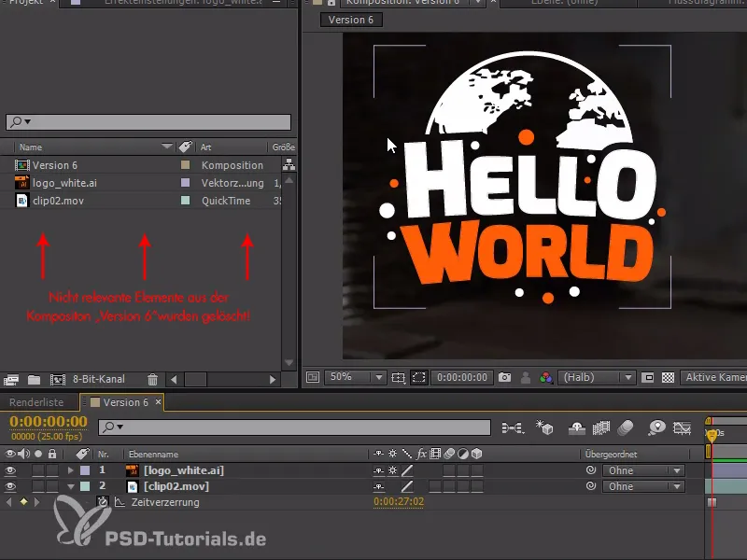
Task: Collapse the clip02.mov layer properties
Action: [x=71, y=486]
